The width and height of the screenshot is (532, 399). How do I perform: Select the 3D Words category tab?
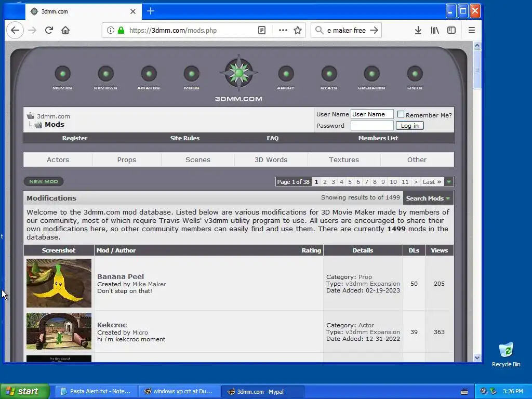[271, 160]
